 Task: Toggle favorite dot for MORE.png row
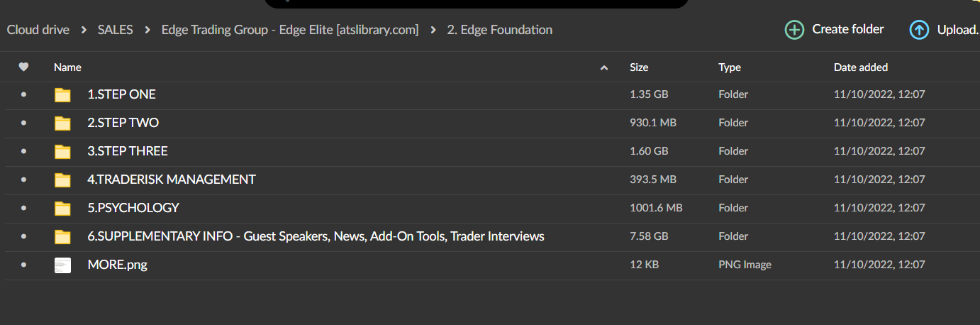23,265
